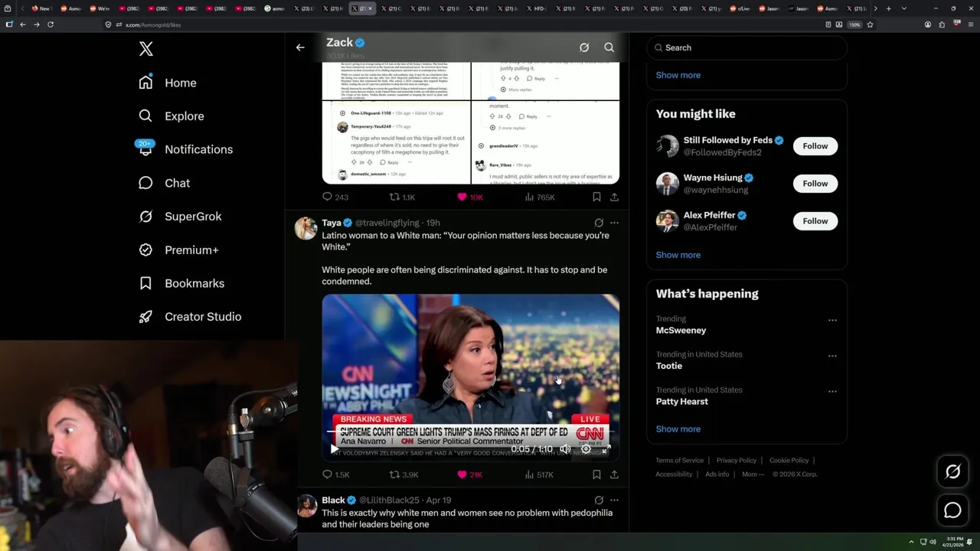
Task: View analytics on the 517K-view post
Action: coord(539,474)
